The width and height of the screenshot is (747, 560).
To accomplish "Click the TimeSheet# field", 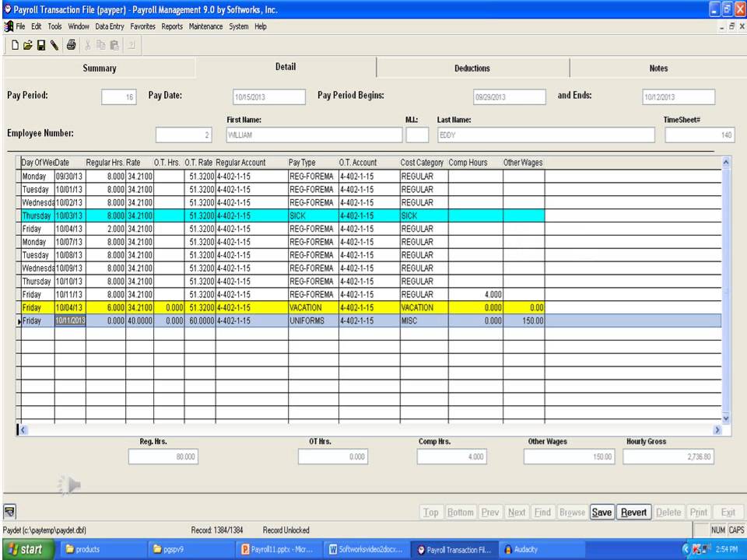I will click(700, 135).
